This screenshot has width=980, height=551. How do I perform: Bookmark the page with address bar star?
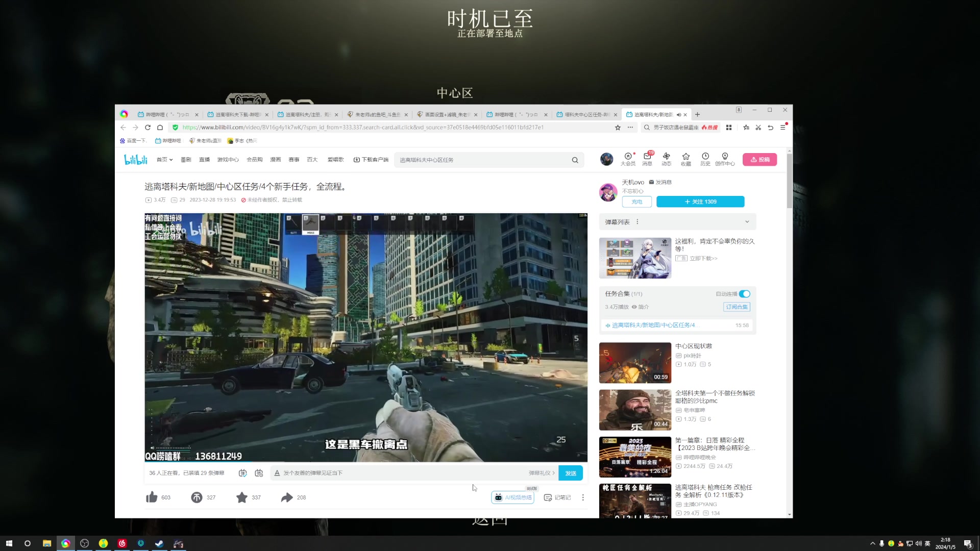coord(618,128)
